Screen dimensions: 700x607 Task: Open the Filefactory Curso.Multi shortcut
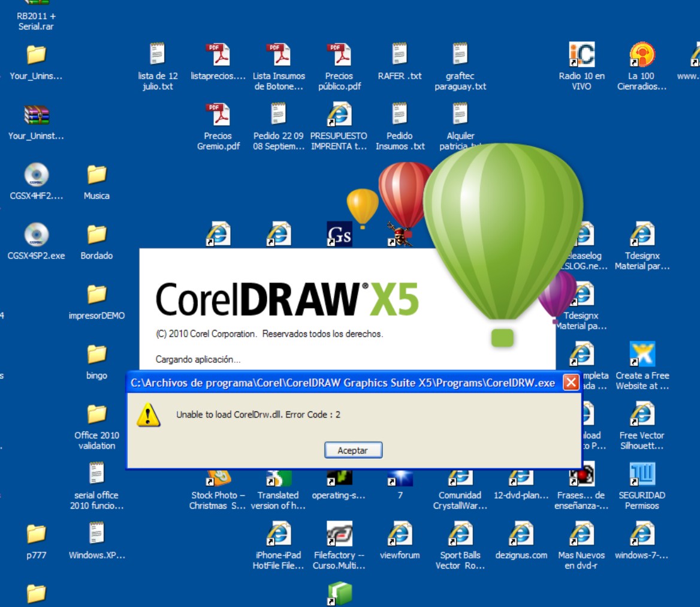tap(339, 534)
